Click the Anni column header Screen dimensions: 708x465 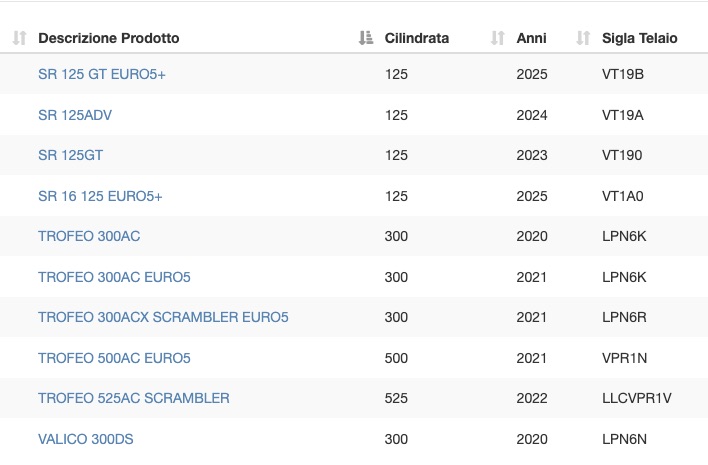pyautogui.click(x=531, y=38)
